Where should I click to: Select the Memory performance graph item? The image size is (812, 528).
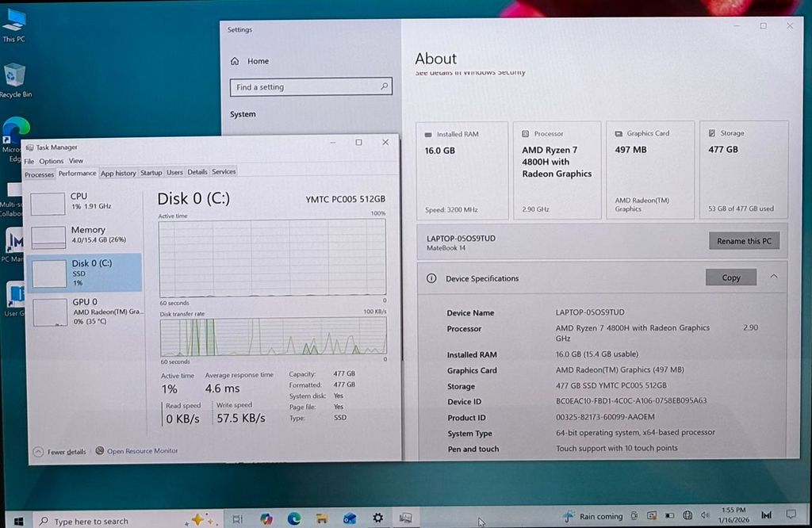(x=85, y=235)
